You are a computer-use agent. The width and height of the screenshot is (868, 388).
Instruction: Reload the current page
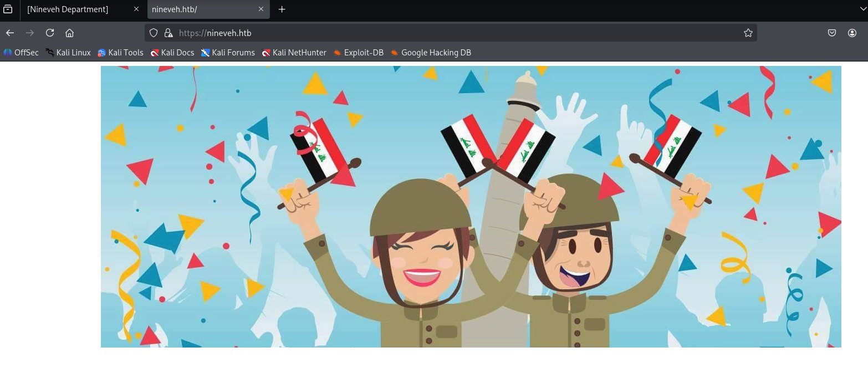click(x=50, y=33)
